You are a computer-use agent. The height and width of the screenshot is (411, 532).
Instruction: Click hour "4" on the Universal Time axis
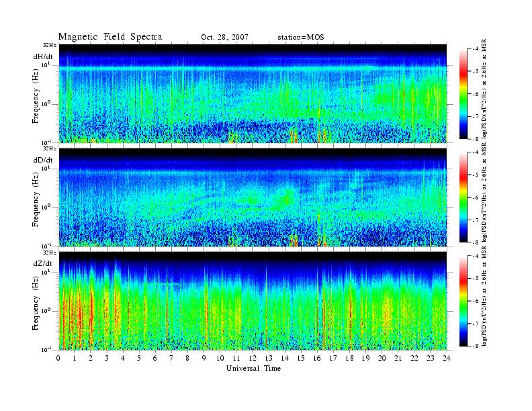(123, 358)
